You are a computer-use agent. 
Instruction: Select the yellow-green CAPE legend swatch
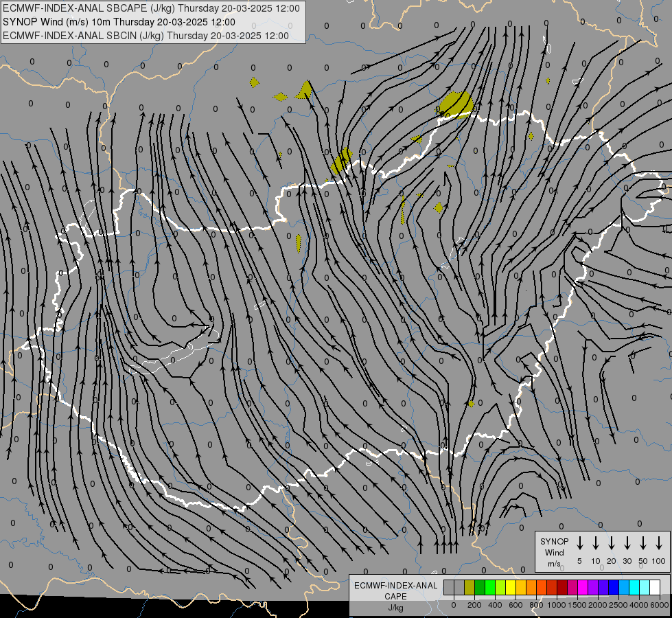500,587
